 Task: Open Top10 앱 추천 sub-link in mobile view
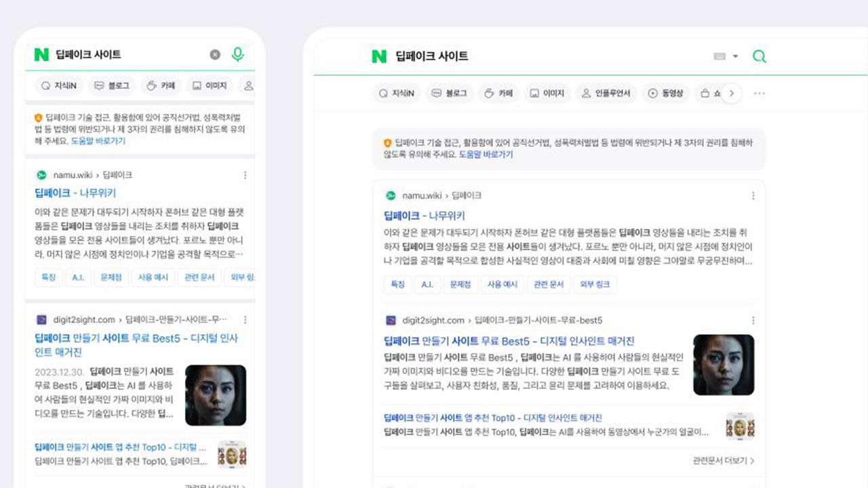click(x=120, y=447)
